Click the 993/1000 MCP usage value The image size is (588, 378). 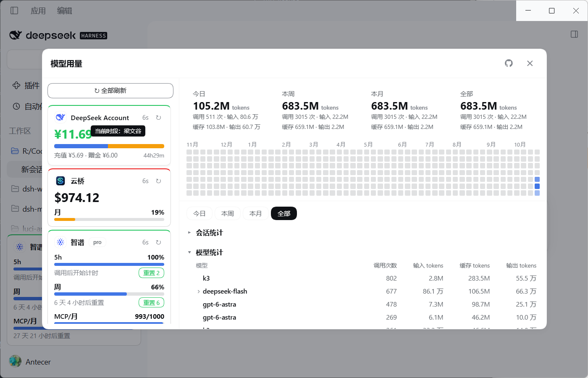click(150, 317)
